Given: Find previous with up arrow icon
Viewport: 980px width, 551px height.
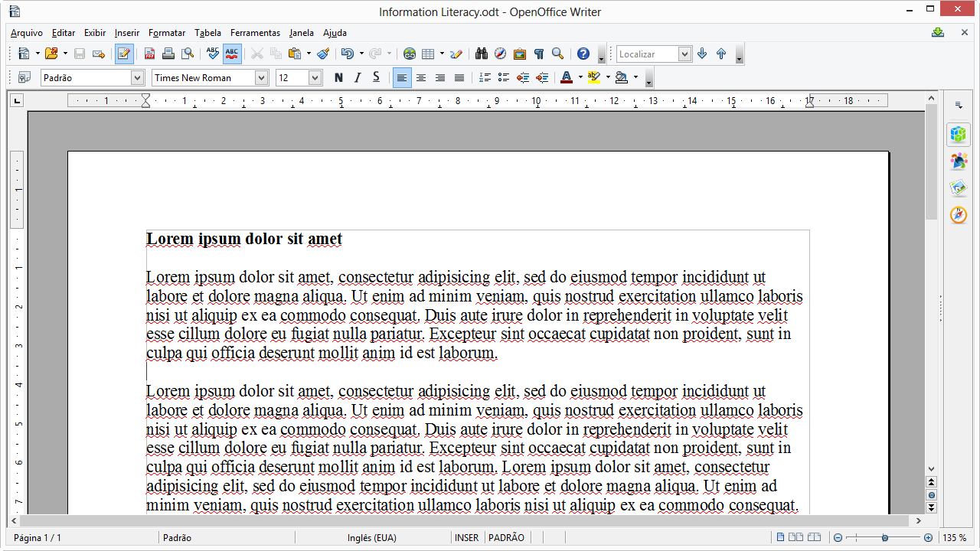Looking at the screenshot, I should 721,54.
